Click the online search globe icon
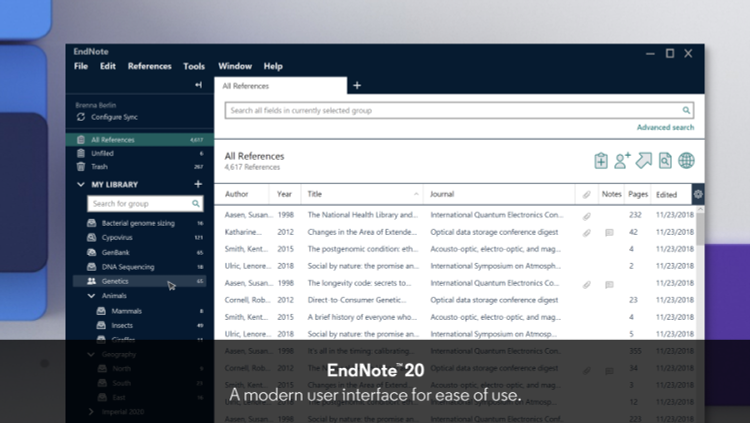 [686, 160]
